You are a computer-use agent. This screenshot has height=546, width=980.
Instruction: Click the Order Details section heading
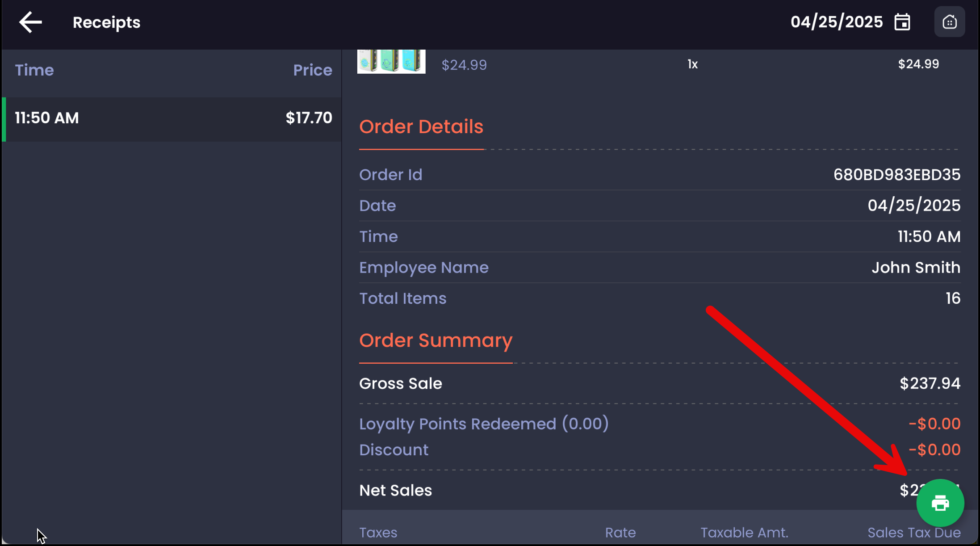tap(421, 127)
